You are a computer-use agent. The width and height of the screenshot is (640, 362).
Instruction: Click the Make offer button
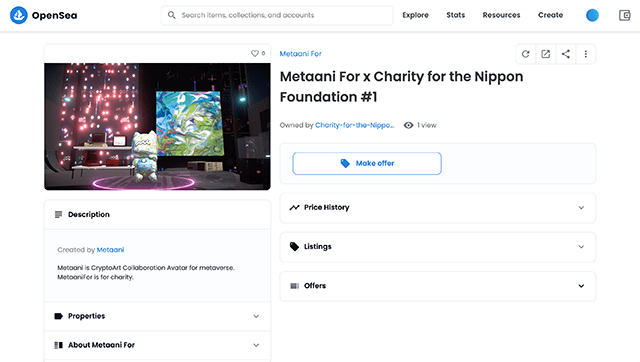tap(367, 163)
